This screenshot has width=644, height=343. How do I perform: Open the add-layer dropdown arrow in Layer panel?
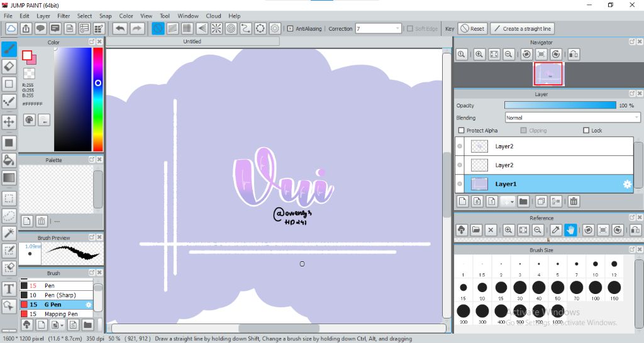click(512, 202)
